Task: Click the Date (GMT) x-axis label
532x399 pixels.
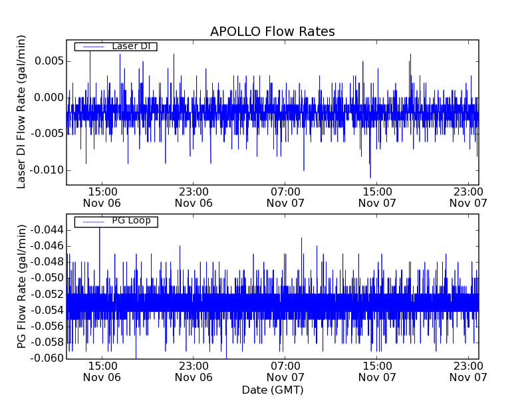Action: tap(272, 390)
